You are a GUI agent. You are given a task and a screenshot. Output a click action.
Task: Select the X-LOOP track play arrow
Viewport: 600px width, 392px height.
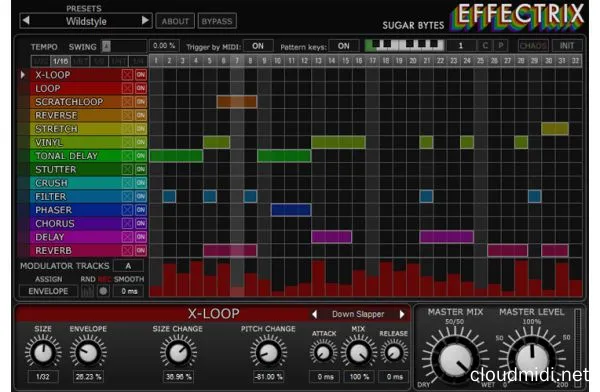(23, 75)
